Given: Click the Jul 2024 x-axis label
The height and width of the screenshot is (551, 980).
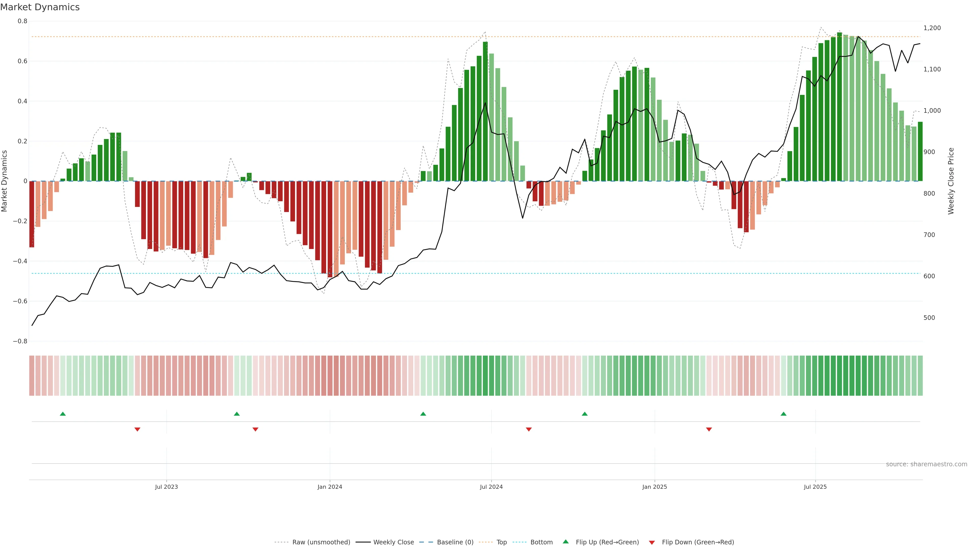Looking at the screenshot, I should point(491,487).
